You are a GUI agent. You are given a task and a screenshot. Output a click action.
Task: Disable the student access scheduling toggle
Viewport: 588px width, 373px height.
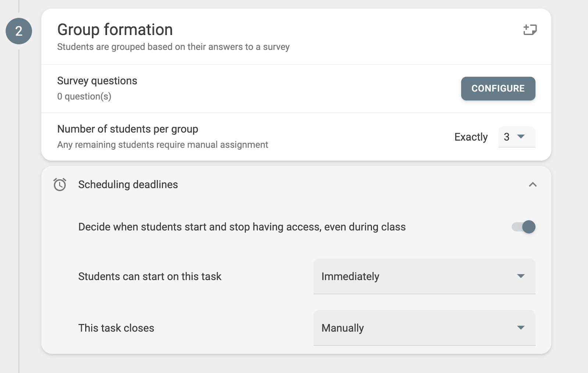(x=523, y=227)
